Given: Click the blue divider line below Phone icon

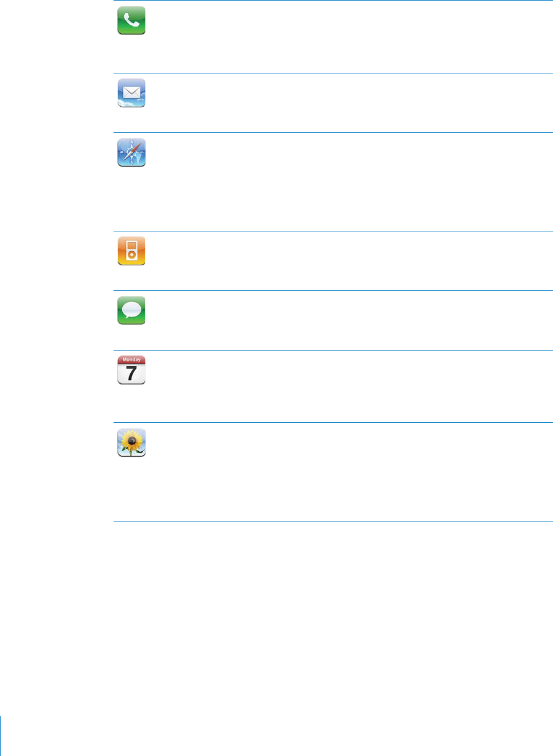Looking at the screenshot, I should [x=333, y=73].
